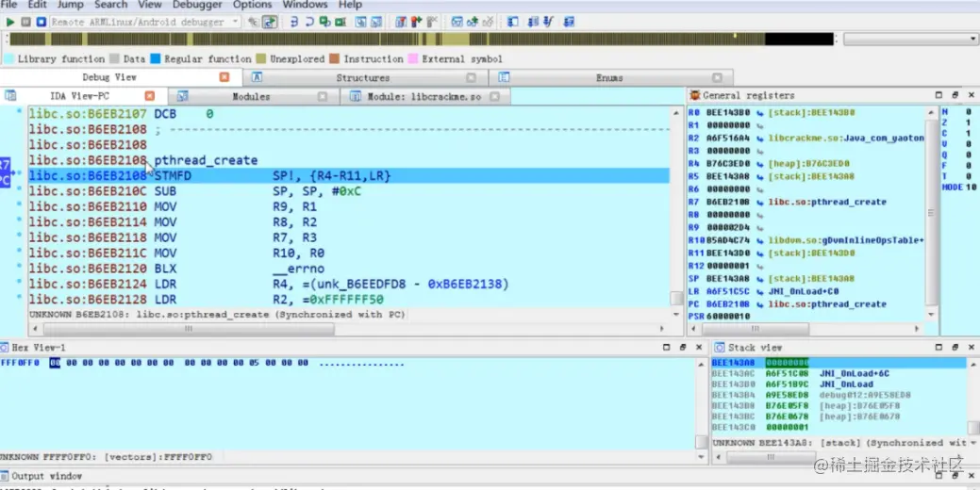Image resolution: width=980 pixels, height=490 pixels.
Task: Follow the jump arrow beside register R0
Action: coord(759,113)
